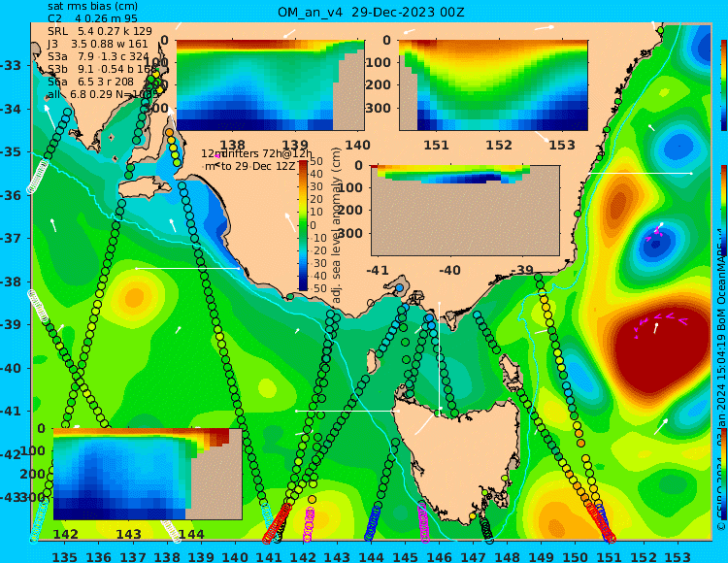728x563 pixels.
Task: Click the 147 longitude axis label
Action: (473, 556)
